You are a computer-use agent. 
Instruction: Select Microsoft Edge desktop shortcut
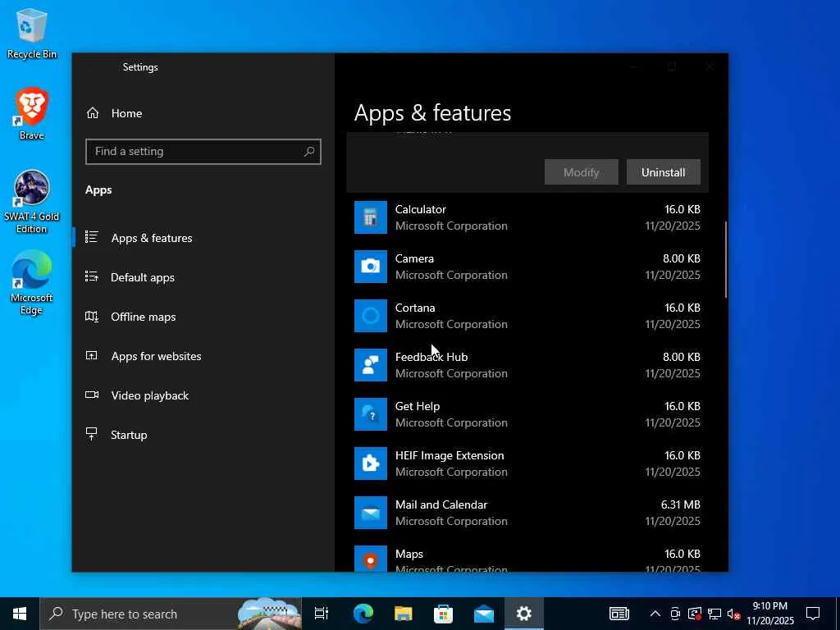click(x=32, y=283)
